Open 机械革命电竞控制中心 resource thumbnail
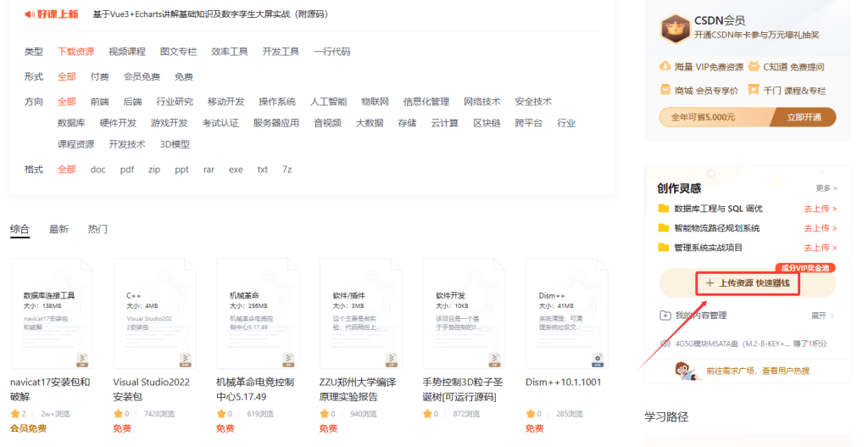 click(258, 314)
